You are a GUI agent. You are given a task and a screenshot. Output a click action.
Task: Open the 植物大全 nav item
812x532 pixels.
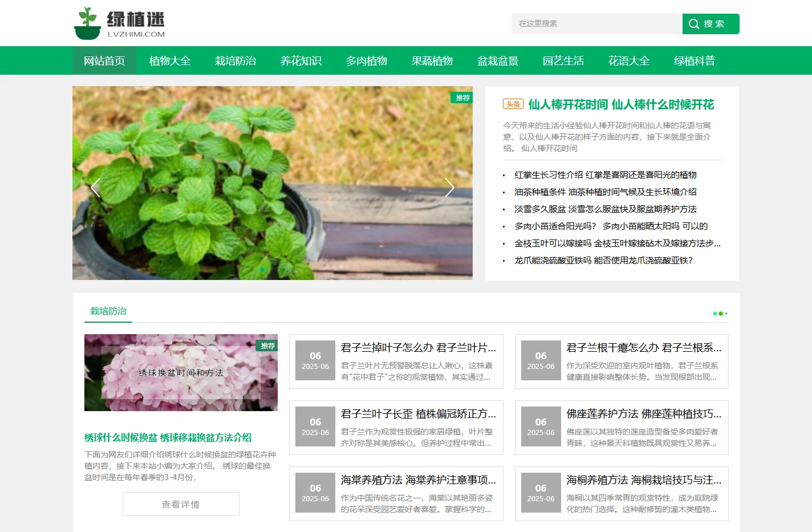tap(170, 60)
